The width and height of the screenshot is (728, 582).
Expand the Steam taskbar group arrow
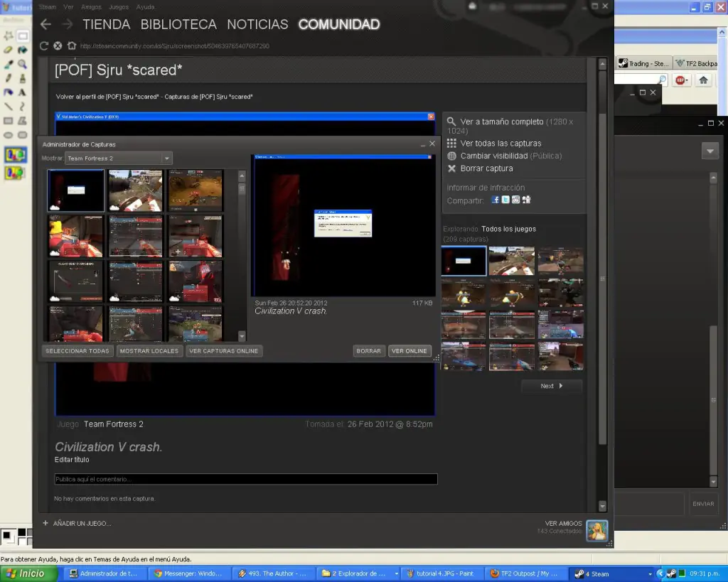tap(650, 573)
